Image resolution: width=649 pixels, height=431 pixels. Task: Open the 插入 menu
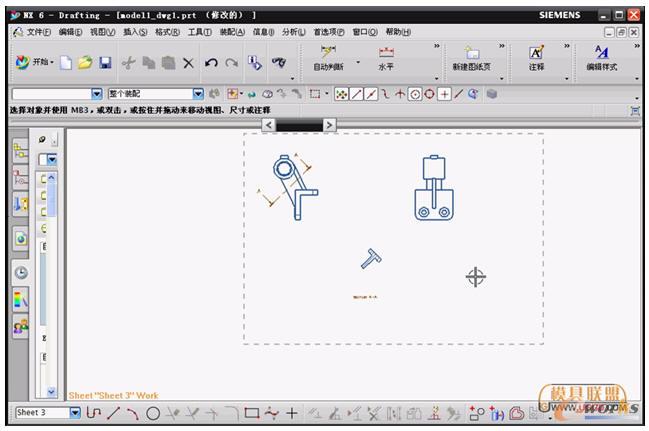pyautogui.click(x=135, y=32)
